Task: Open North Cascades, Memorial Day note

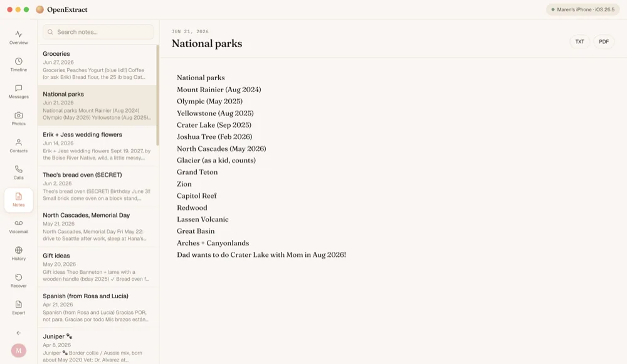Action: point(97,227)
